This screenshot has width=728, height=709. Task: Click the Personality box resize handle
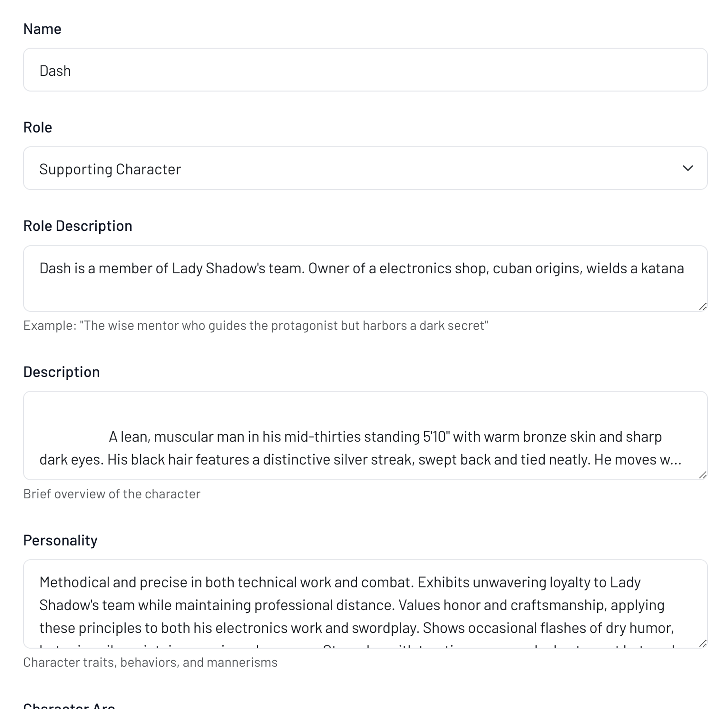pyautogui.click(x=702, y=643)
